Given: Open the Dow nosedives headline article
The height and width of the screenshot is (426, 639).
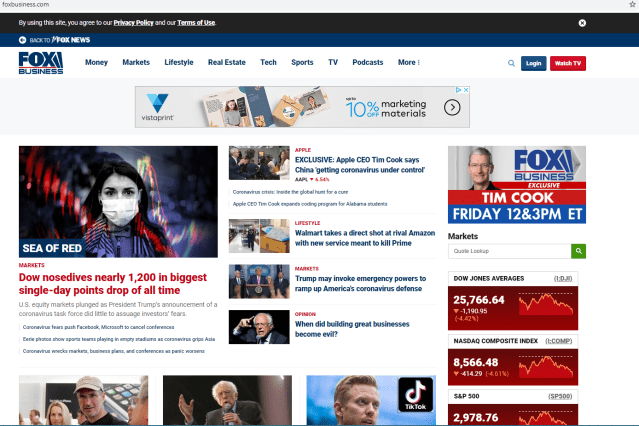Looking at the screenshot, I should (116, 282).
